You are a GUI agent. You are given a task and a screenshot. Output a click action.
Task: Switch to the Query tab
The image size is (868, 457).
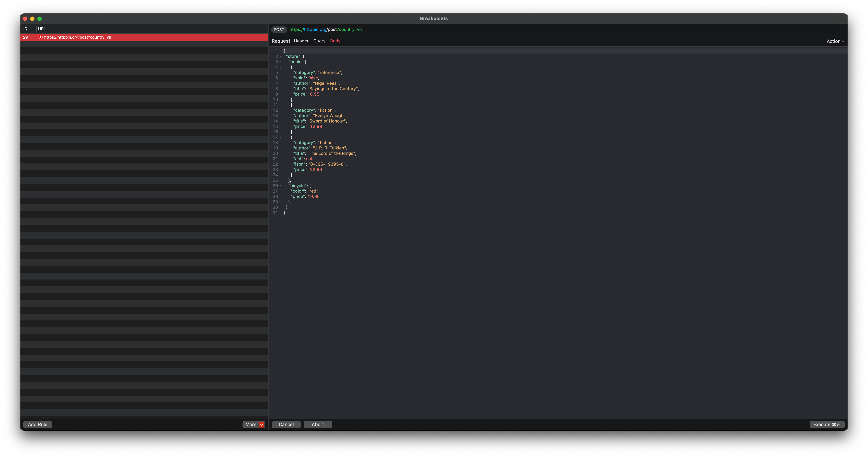(x=319, y=41)
